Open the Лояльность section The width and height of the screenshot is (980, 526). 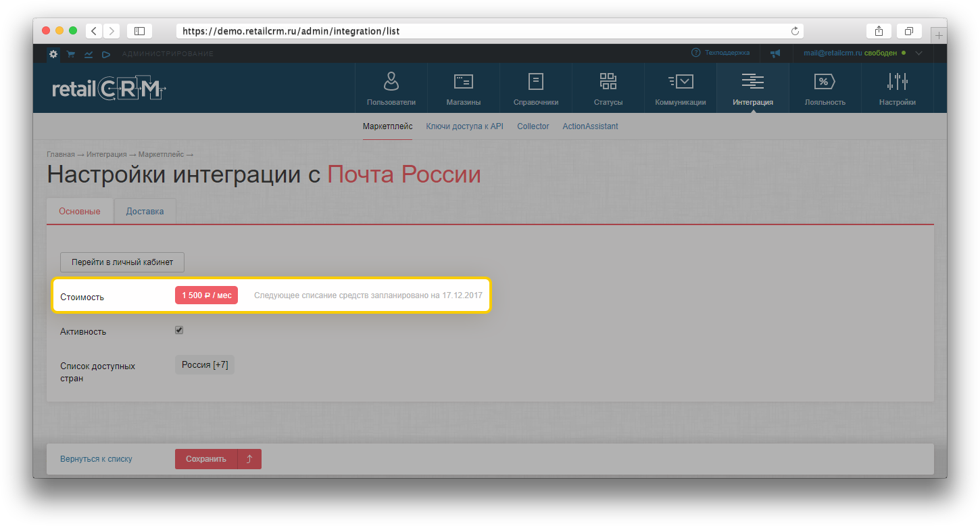(825, 89)
